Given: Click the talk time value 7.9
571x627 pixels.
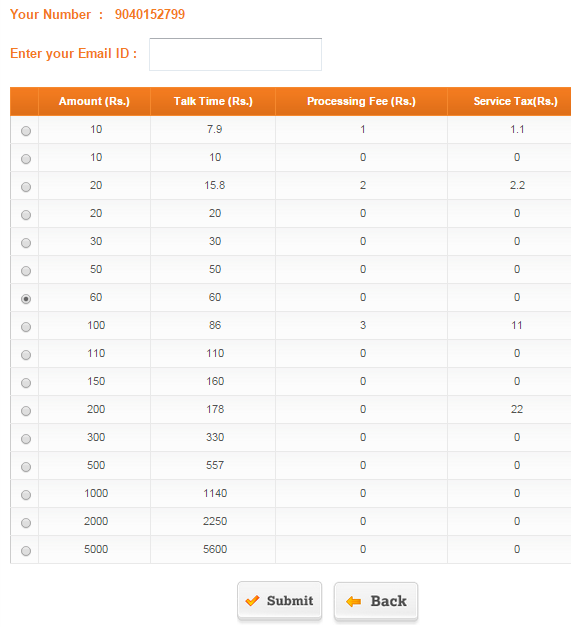Looking at the screenshot, I should pos(215,129).
